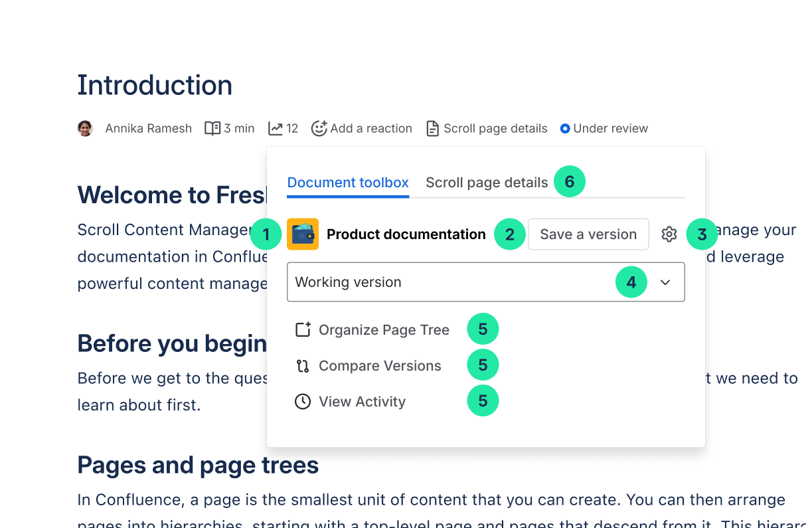Click the Organize Page Tree icon
Viewport: 812px width, 528px height.
pyautogui.click(x=303, y=330)
